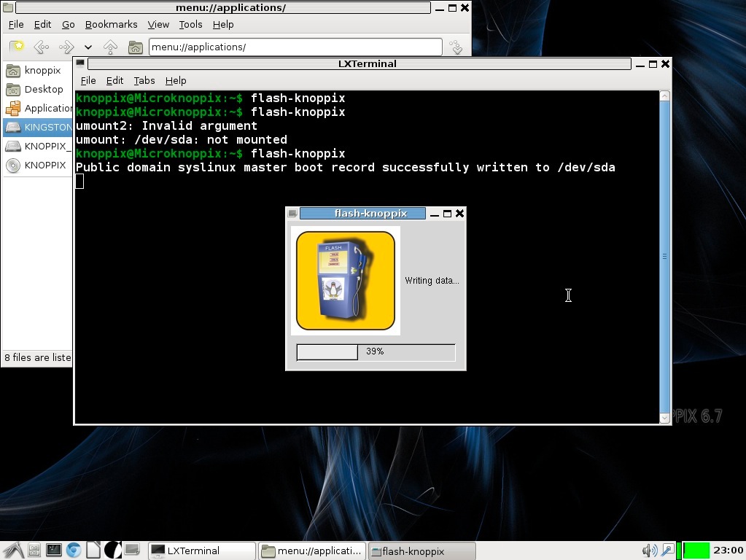
Task: Select the KNOPPIX_ drive entry in sidebar
Action: pos(38,146)
